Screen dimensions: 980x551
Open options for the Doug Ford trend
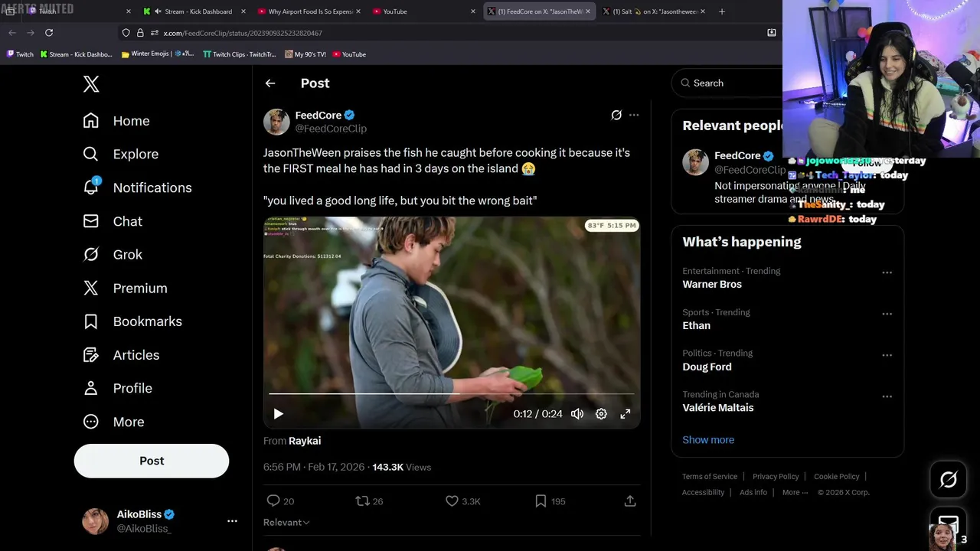(887, 355)
